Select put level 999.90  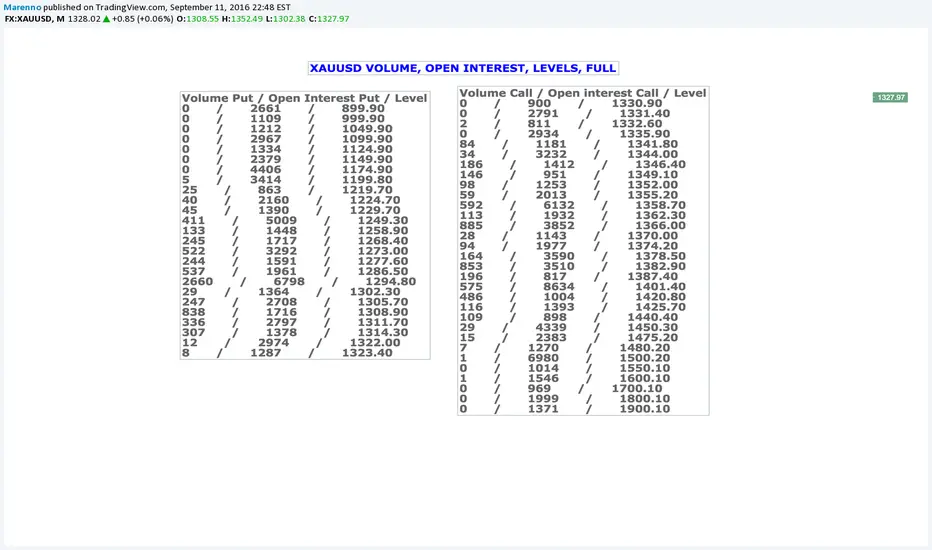[x=363, y=118]
